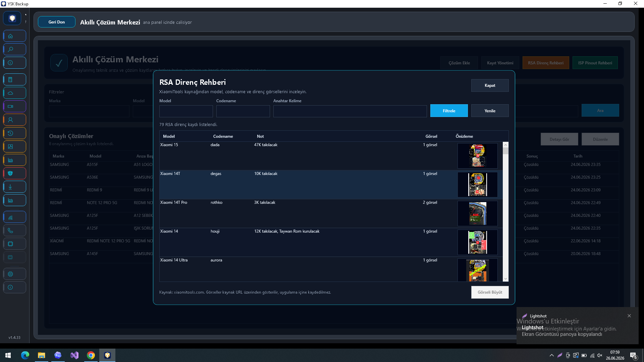Click the Görseli Büyüt button

(490, 292)
